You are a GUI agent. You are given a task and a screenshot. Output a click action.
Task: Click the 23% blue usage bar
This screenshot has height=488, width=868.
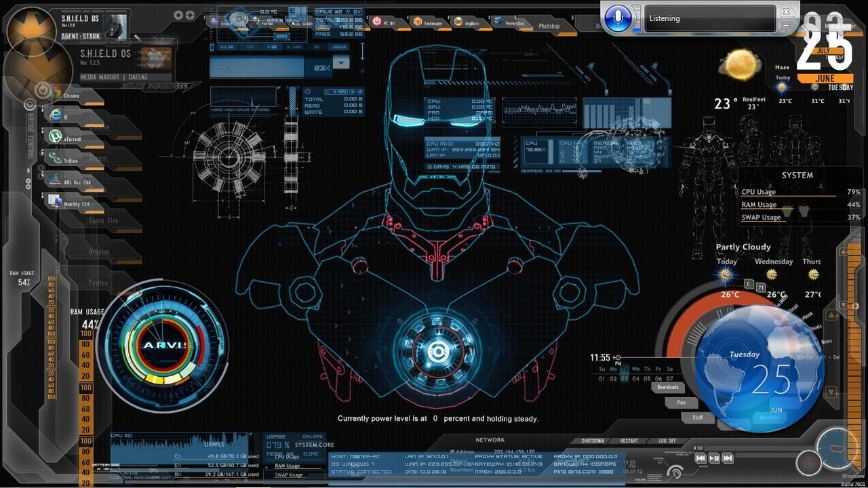(x=271, y=67)
